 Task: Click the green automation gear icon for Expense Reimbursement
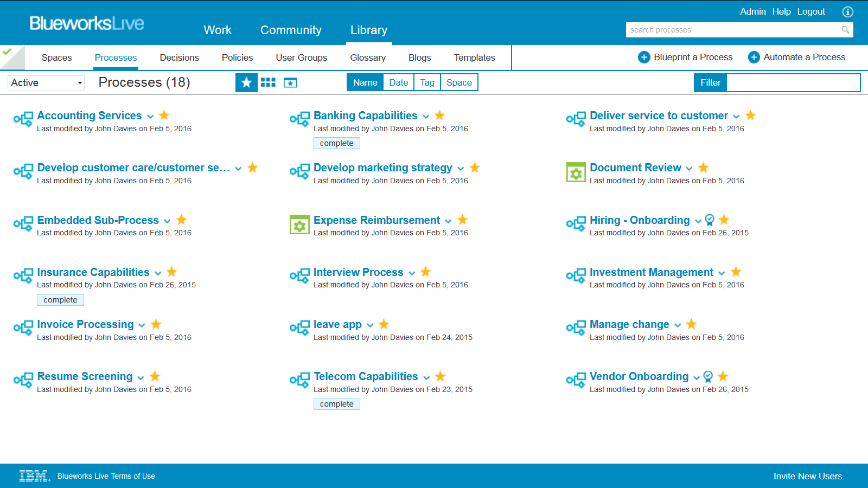[x=299, y=224]
